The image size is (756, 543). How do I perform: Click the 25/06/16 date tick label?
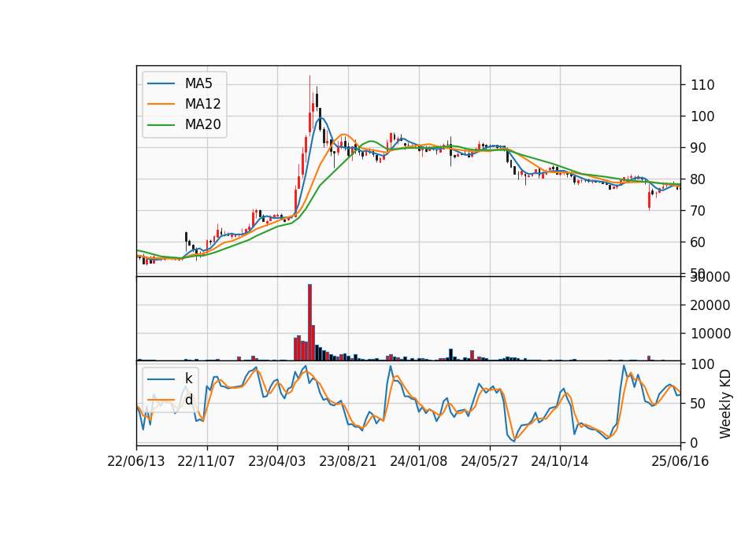680,462
